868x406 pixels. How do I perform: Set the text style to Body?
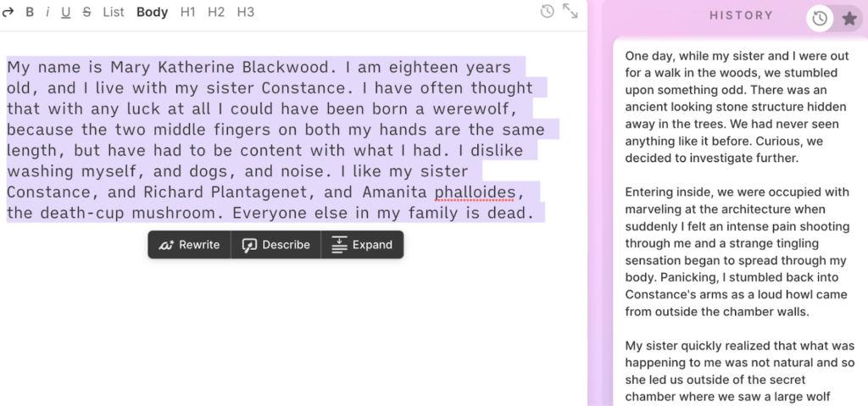click(153, 12)
